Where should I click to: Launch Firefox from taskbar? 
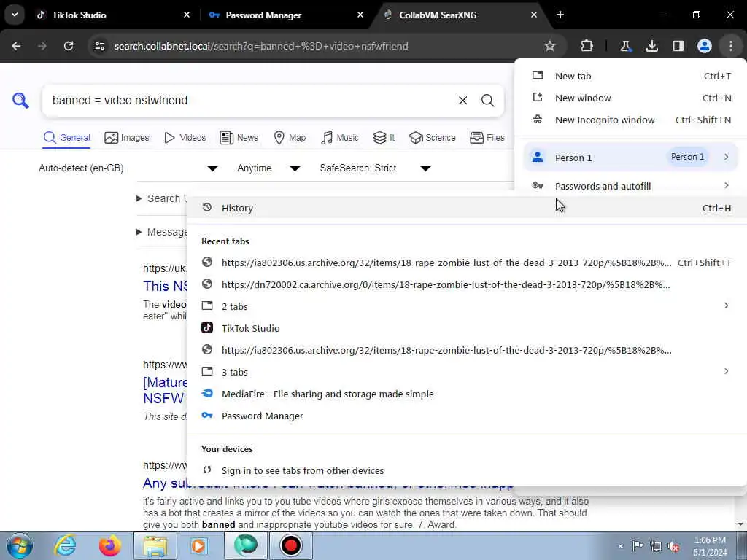[109, 545]
